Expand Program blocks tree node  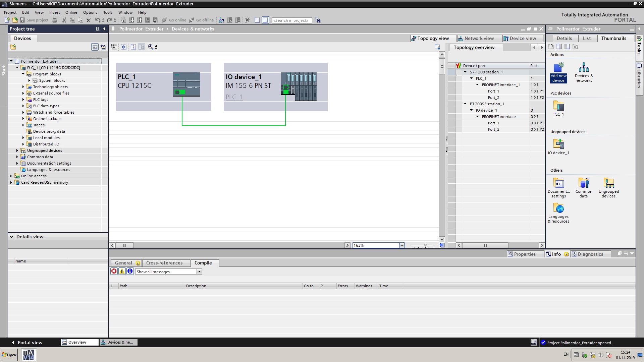(x=23, y=74)
